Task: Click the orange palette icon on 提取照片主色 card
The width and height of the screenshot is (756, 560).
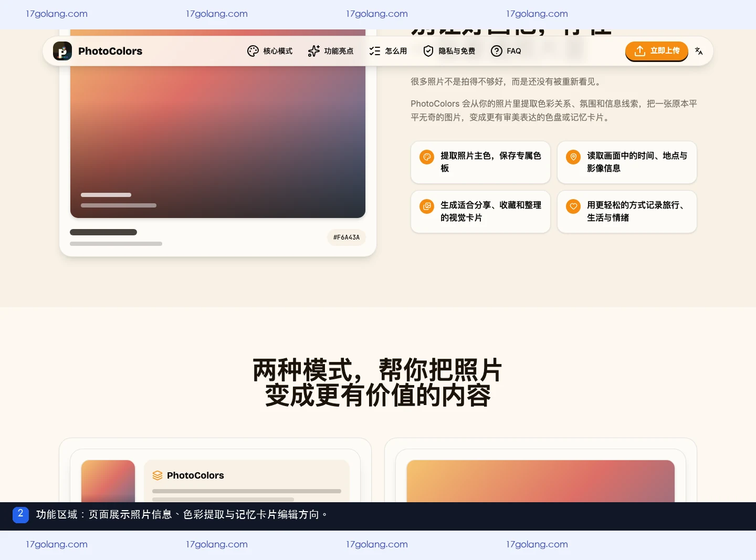Action: point(427,157)
